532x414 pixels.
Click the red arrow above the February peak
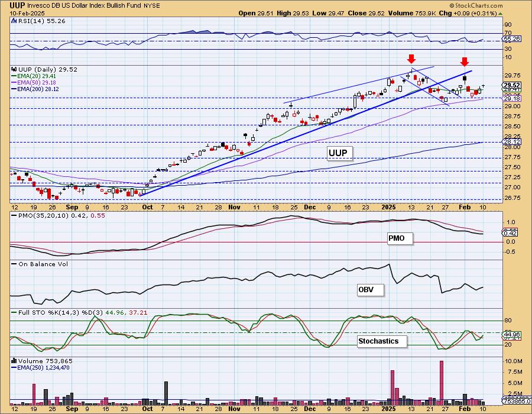pos(465,62)
